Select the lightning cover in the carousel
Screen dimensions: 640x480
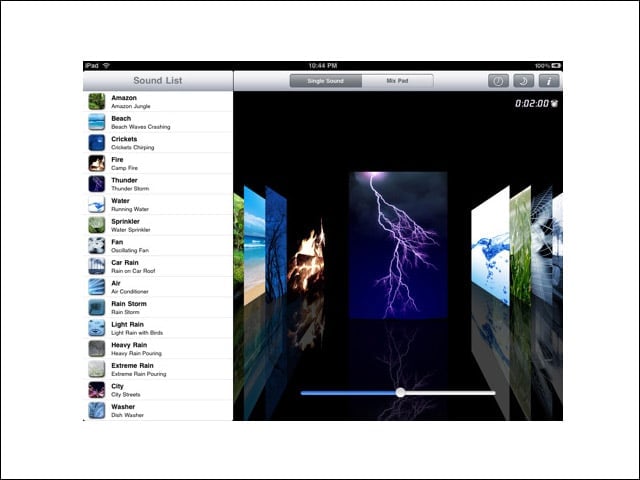[398, 245]
